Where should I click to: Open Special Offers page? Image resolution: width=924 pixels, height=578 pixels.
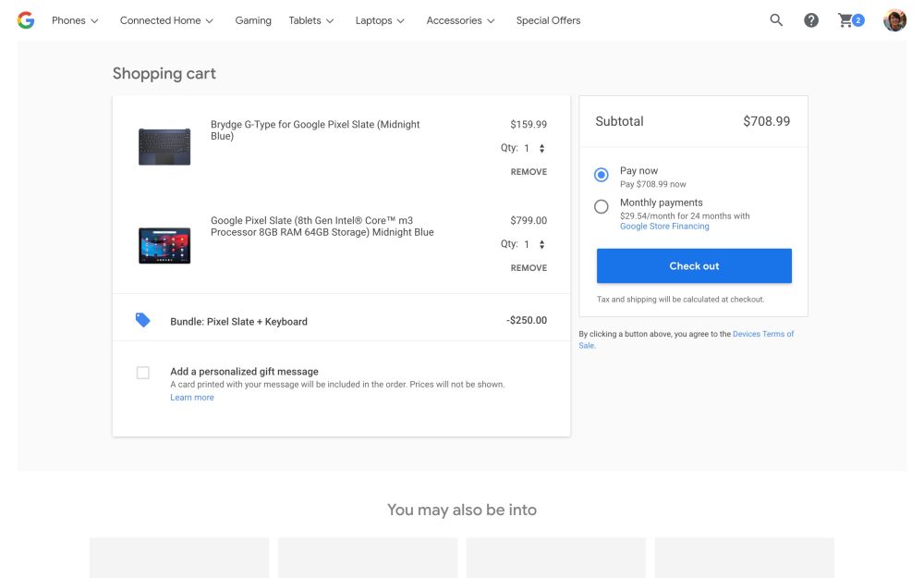(x=548, y=20)
